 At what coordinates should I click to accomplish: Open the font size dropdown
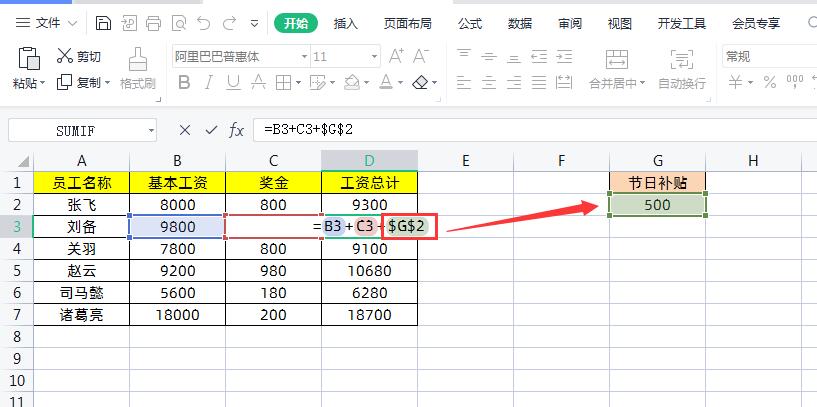(374, 56)
